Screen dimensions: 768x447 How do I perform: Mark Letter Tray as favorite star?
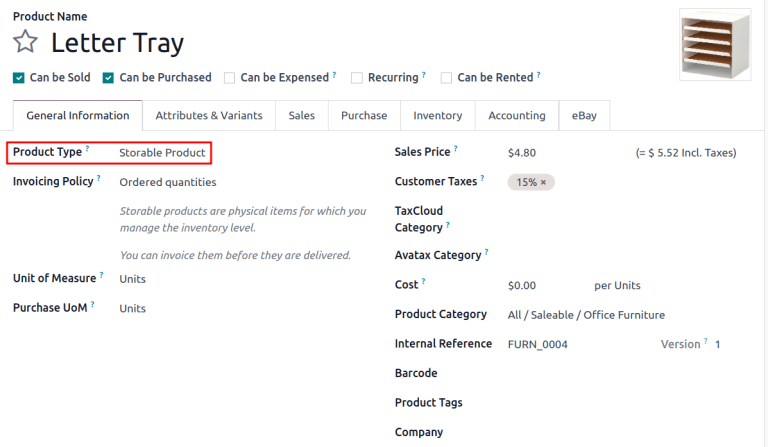click(x=26, y=43)
